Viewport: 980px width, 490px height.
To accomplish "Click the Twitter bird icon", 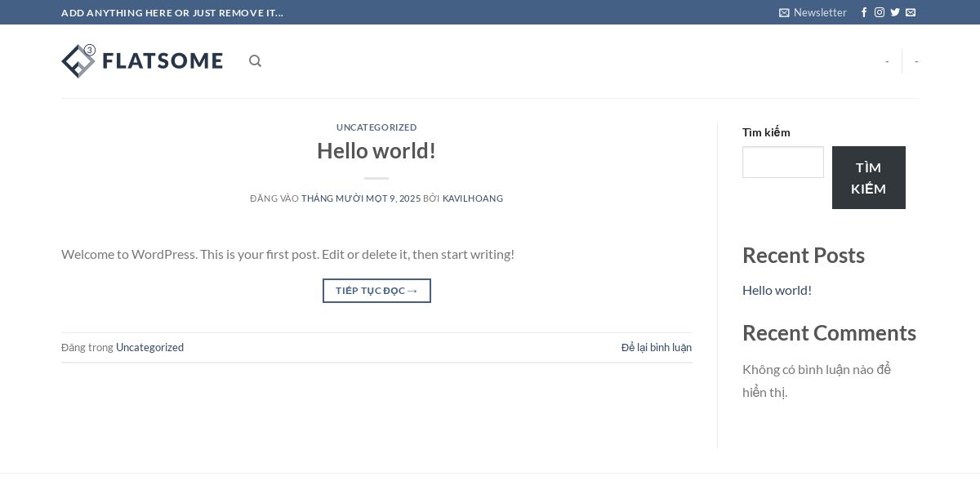I will pos(895,12).
